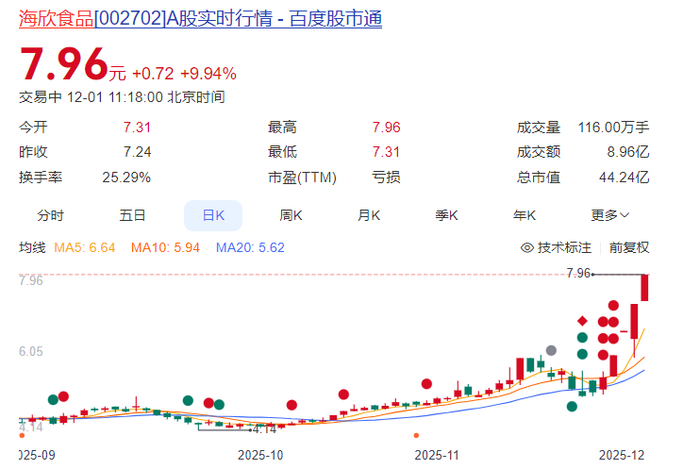The height and width of the screenshot is (472, 700).
Task: Click the MA20: 5.62 indicator
Action: pyautogui.click(x=250, y=247)
